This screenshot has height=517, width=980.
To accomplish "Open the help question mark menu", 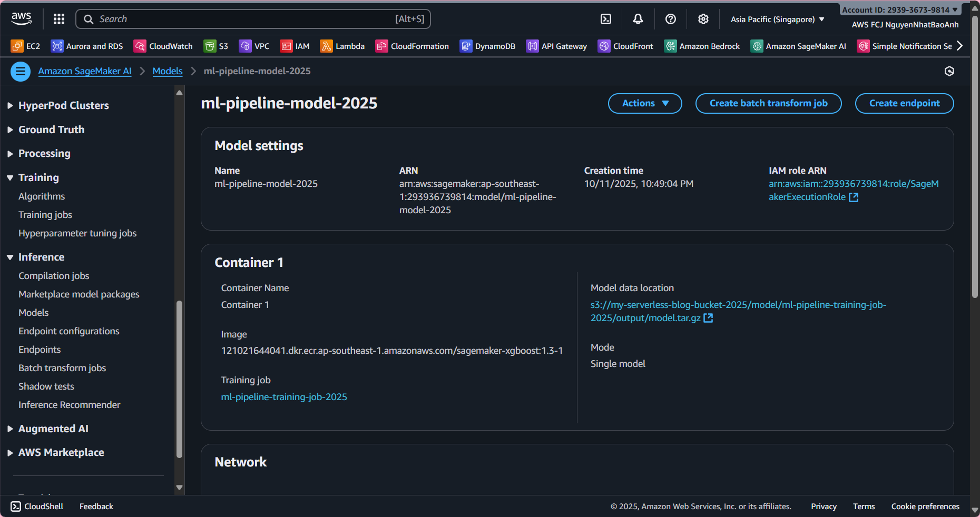I will [671, 19].
